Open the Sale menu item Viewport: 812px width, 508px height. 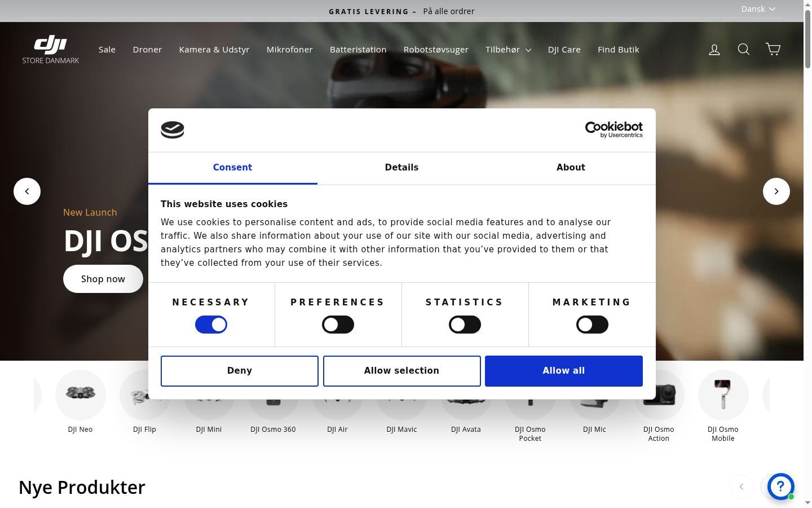107,50
